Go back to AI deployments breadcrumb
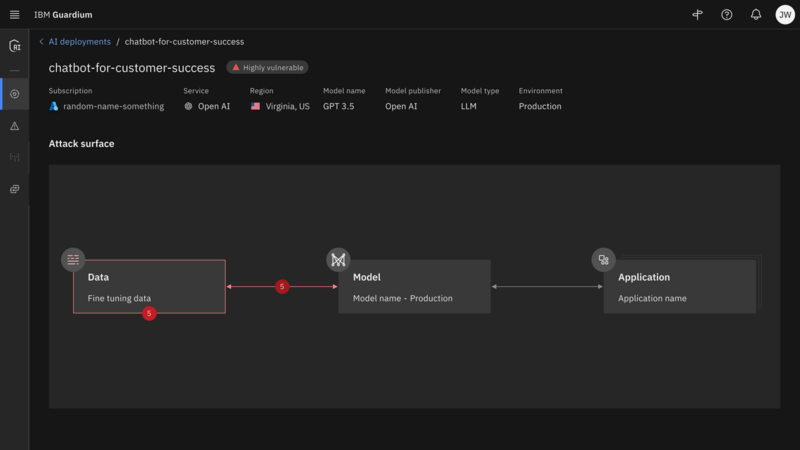Image resolution: width=800 pixels, height=450 pixels. coord(79,42)
